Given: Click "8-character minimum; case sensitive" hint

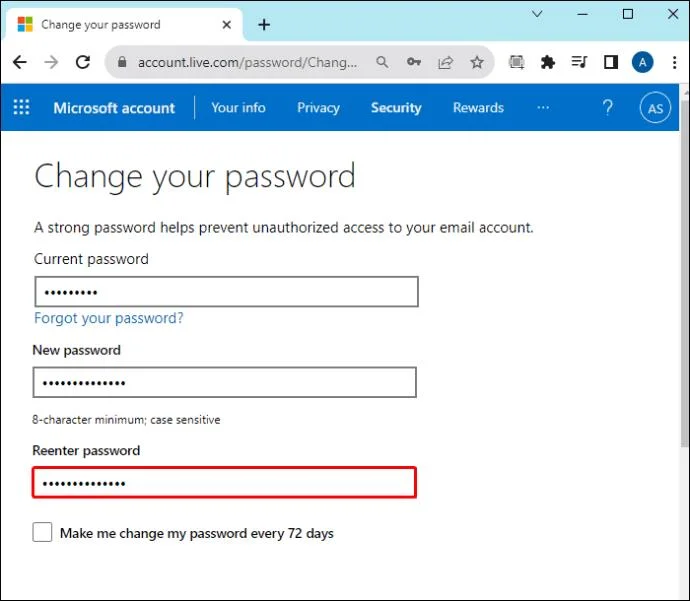Looking at the screenshot, I should pyautogui.click(x=126, y=420).
